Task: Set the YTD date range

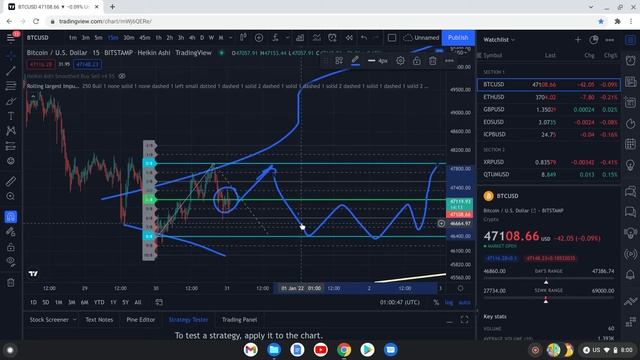Action: pos(99,302)
